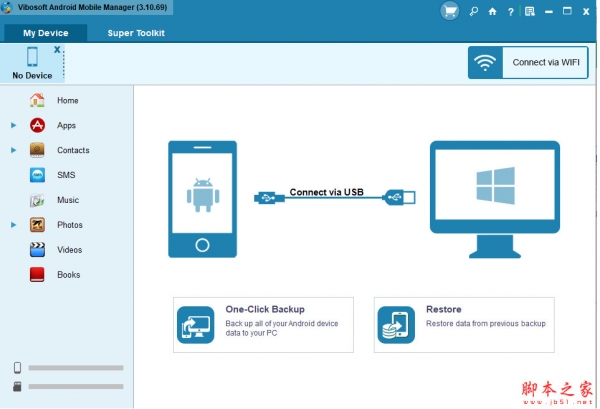Viewport: 600px width, 409px height.
Task: Click the phone storage icon at sidebar bottom
Action: pos(17,367)
